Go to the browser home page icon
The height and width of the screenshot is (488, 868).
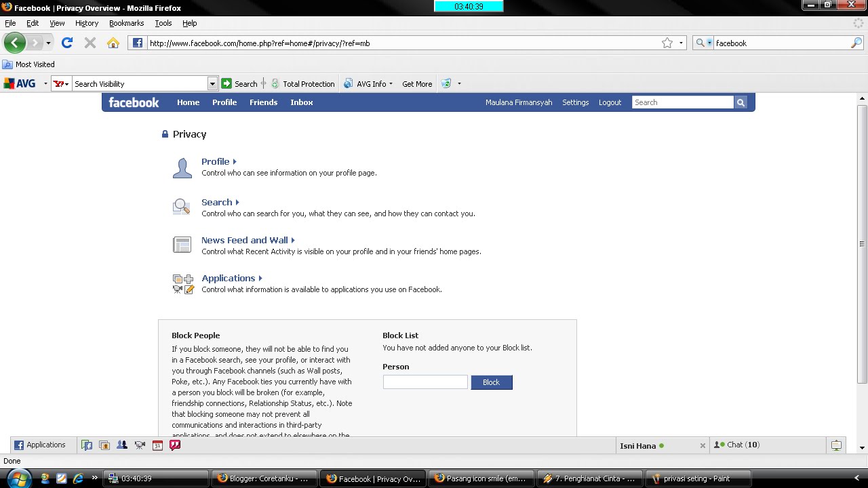tap(113, 43)
